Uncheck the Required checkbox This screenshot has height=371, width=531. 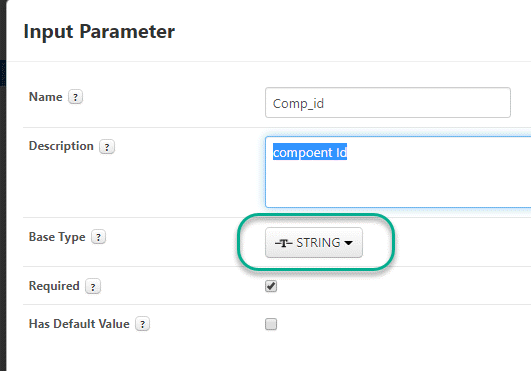(271, 286)
